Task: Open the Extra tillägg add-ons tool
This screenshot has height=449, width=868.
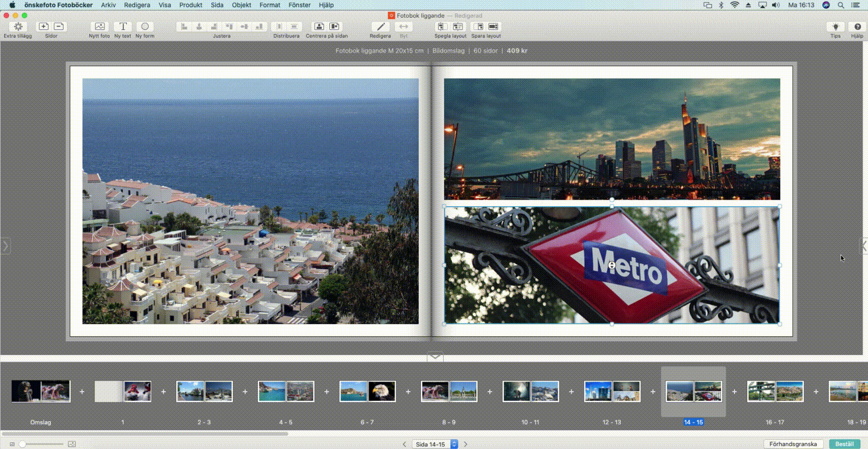Action: [x=18, y=27]
